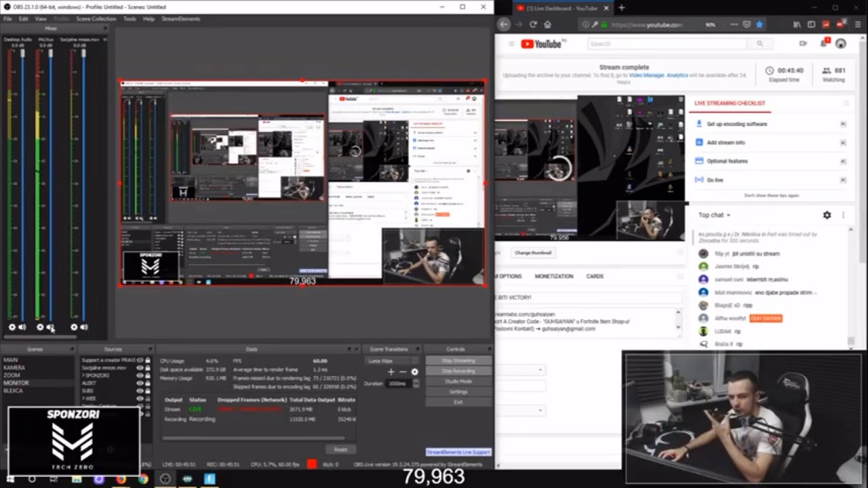
Task: Mute the Desktop Audio channel
Action: point(22,327)
